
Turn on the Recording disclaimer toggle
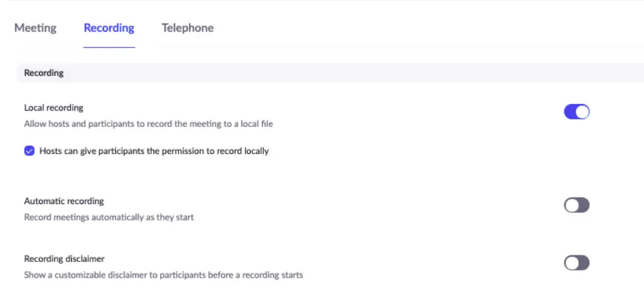click(x=576, y=263)
